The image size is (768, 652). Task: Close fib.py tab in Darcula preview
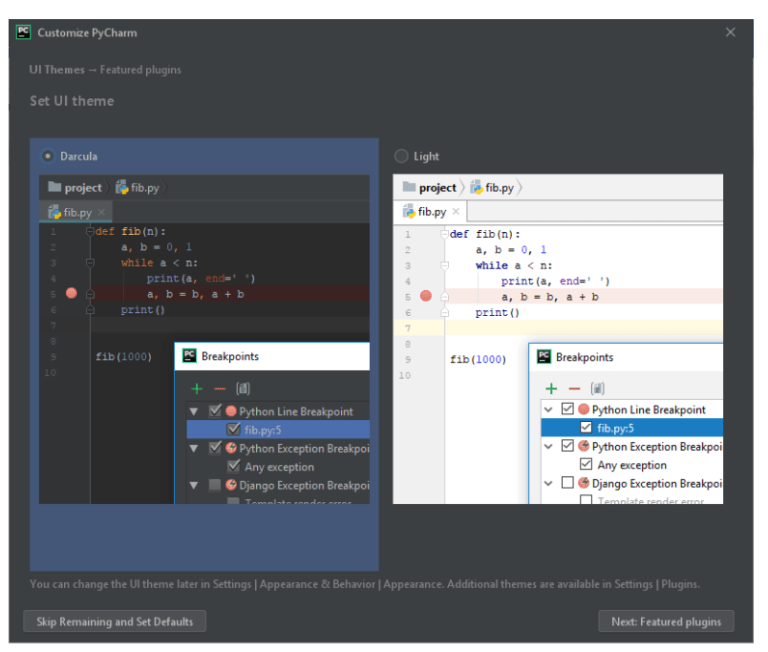pos(101,212)
